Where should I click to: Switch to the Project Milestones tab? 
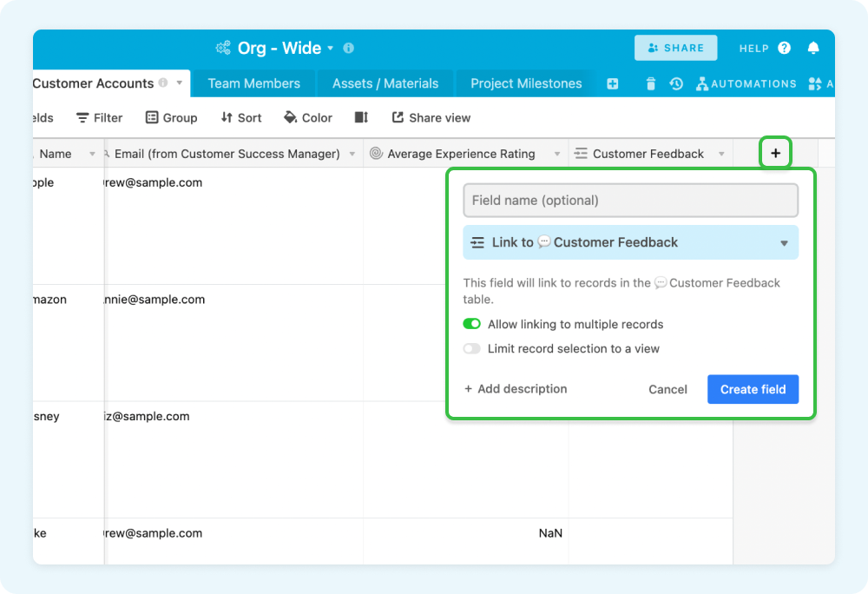coord(525,83)
